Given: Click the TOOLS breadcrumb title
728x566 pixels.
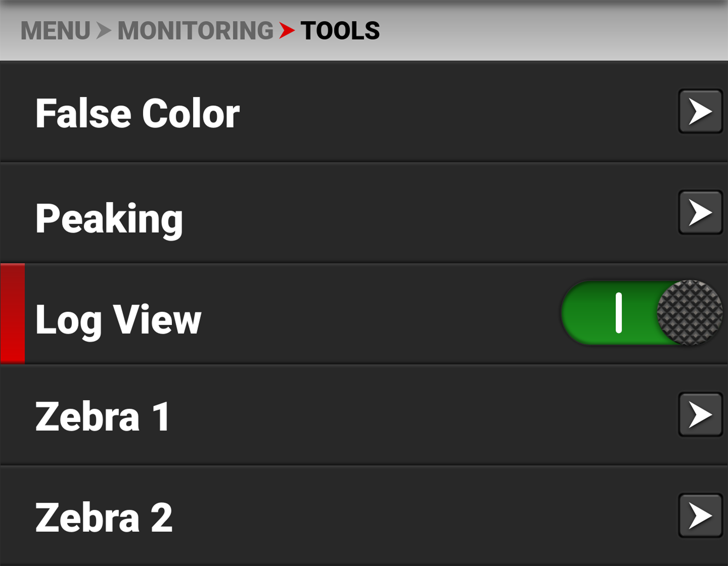Looking at the screenshot, I should (340, 31).
